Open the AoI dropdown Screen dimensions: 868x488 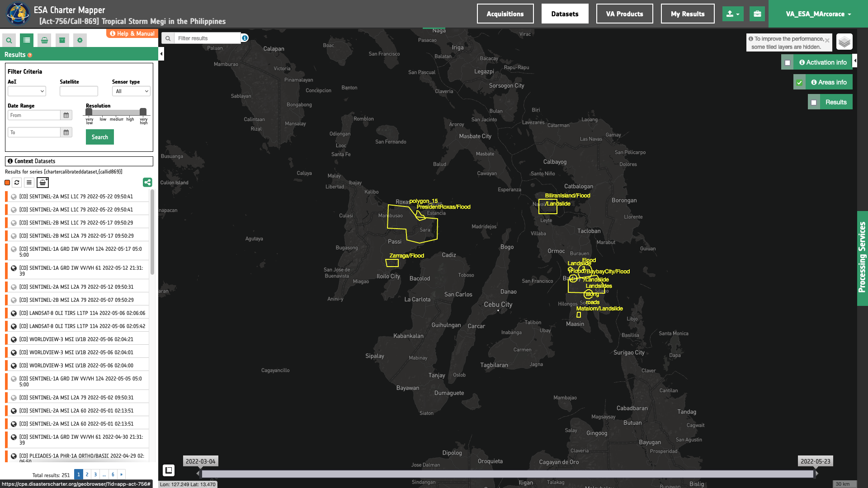click(x=27, y=91)
